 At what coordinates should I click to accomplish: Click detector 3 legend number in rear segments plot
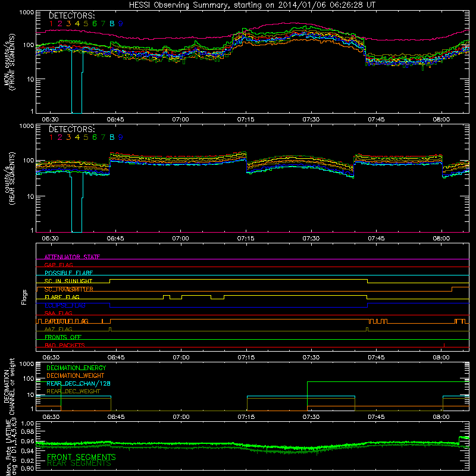coord(68,137)
